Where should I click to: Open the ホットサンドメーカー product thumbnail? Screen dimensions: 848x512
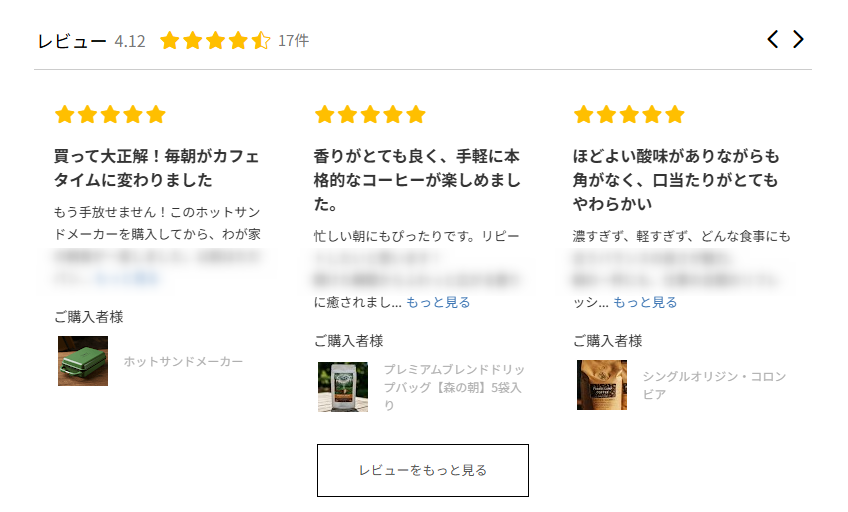[83, 361]
